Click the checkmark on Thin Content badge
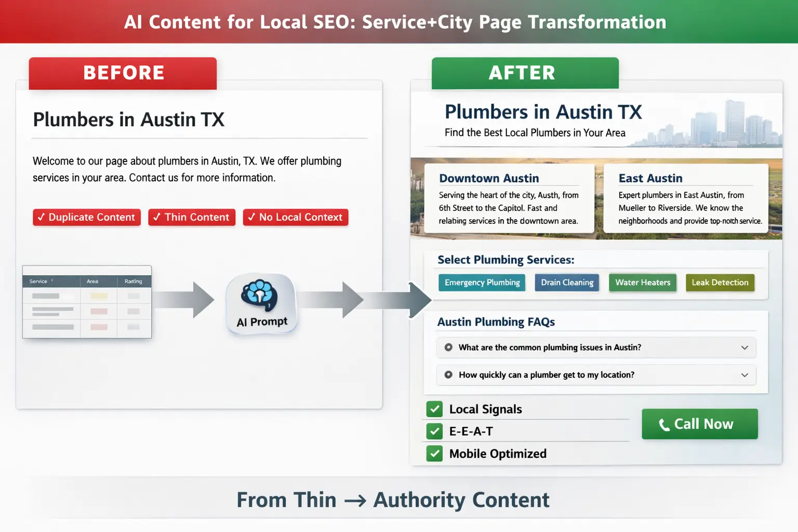Image resolution: width=798 pixels, height=532 pixels. pos(157,217)
